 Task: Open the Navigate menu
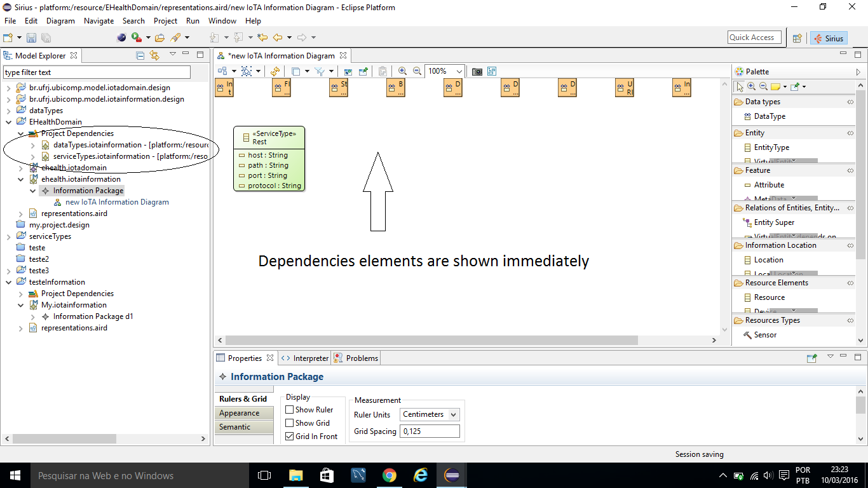[x=98, y=21]
